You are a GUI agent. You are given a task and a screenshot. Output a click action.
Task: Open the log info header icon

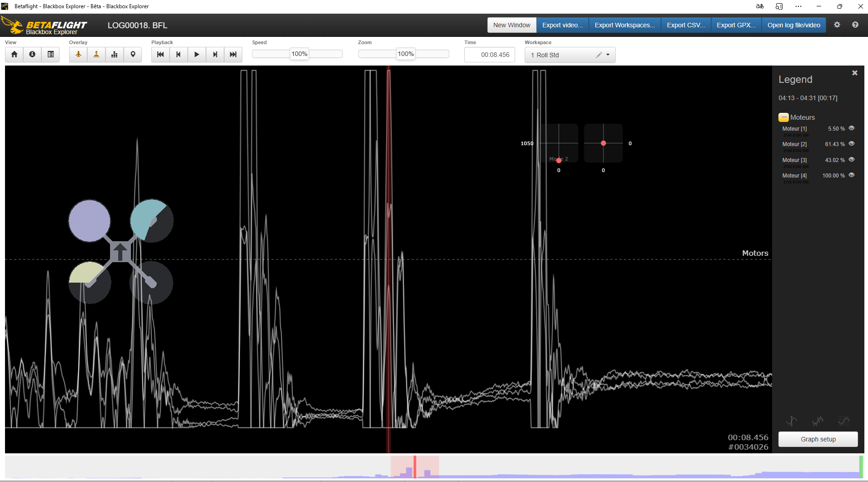32,55
